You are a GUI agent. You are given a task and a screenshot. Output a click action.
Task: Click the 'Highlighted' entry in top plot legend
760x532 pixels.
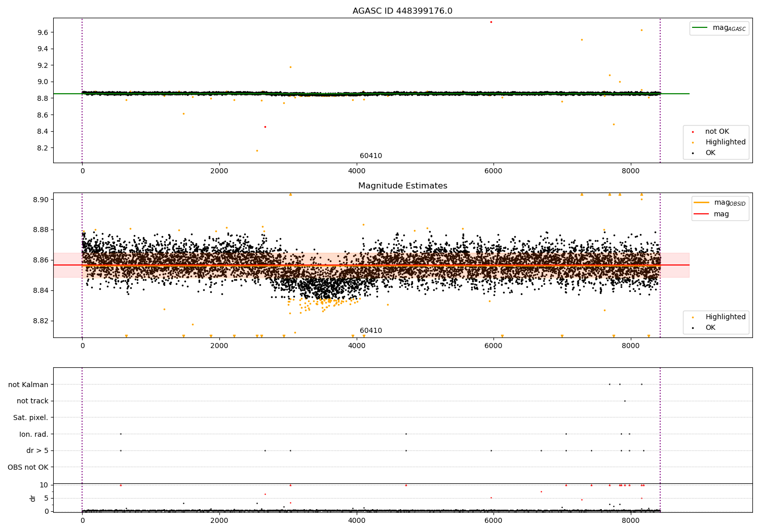point(725,142)
